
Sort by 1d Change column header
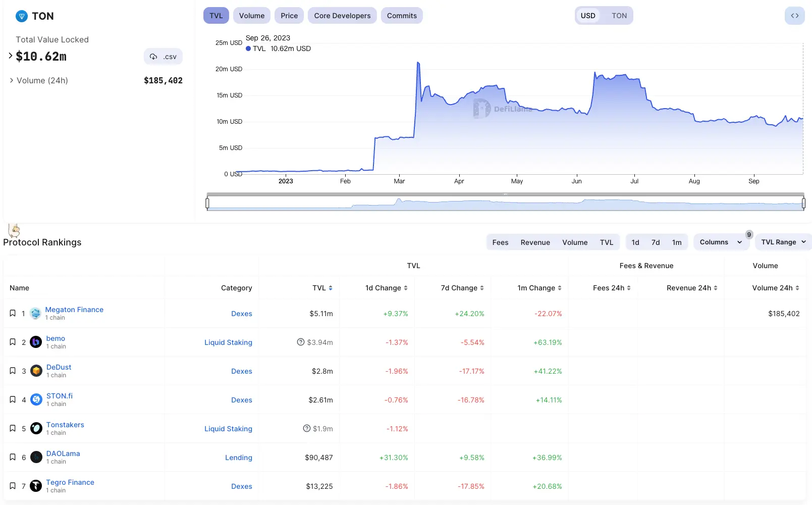pyautogui.click(x=386, y=288)
